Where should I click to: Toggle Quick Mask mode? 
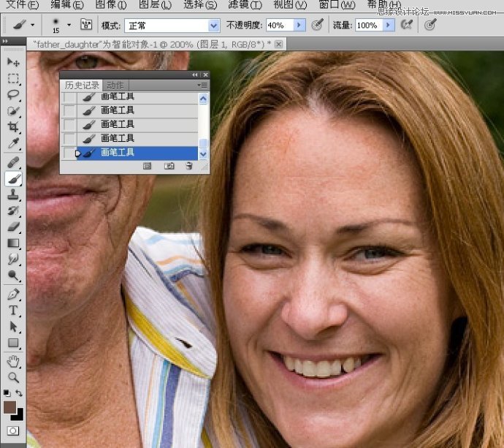click(x=13, y=431)
